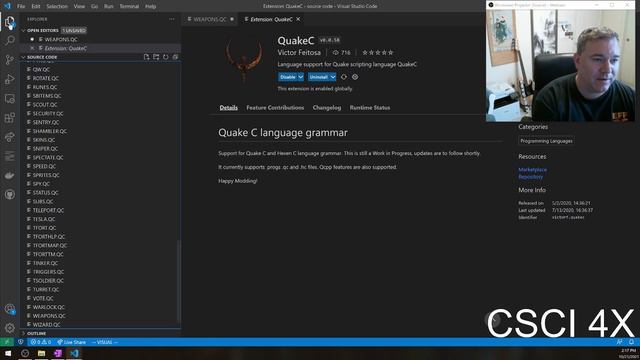Open Visual Studio from the taskbar

click(x=58, y=353)
